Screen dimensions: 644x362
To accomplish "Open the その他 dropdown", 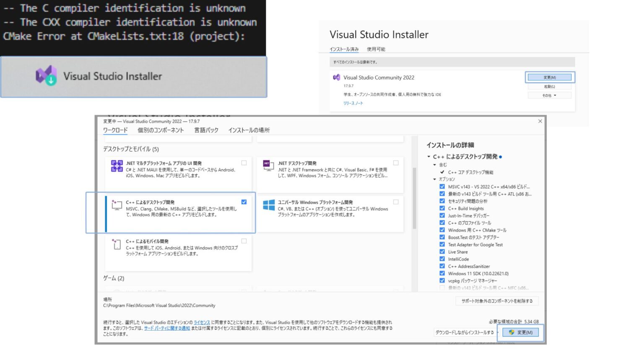I will tap(549, 96).
